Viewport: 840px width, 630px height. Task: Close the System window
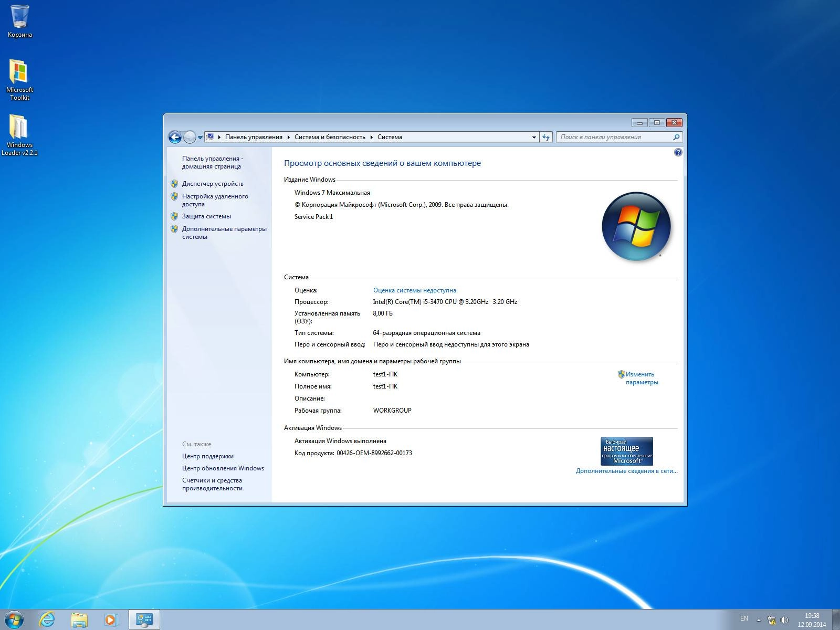click(674, 123)
